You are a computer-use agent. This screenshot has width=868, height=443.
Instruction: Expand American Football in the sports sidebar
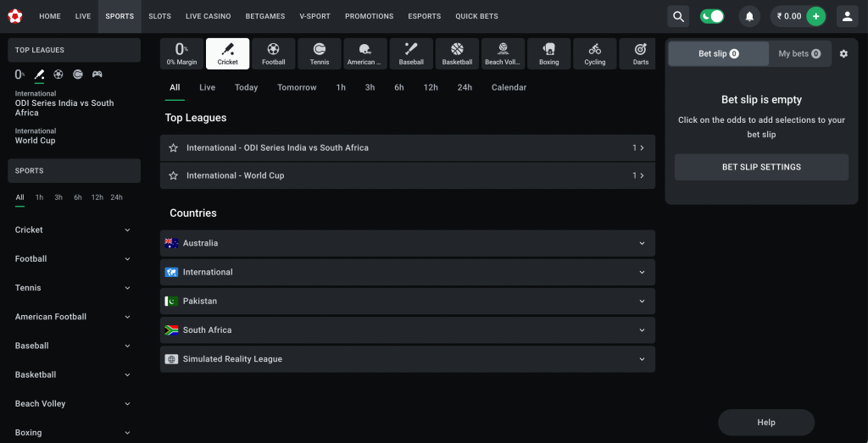pos(74,317)
